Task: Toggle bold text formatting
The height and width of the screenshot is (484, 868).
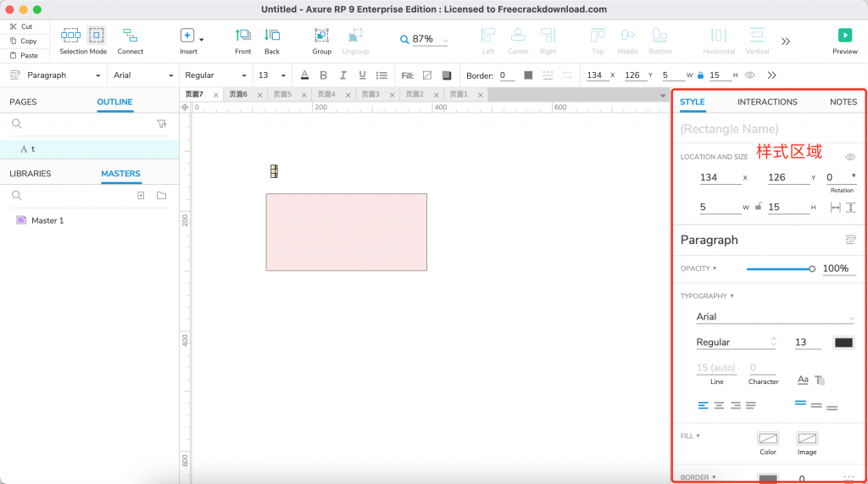Action: [x=323, y=75]
